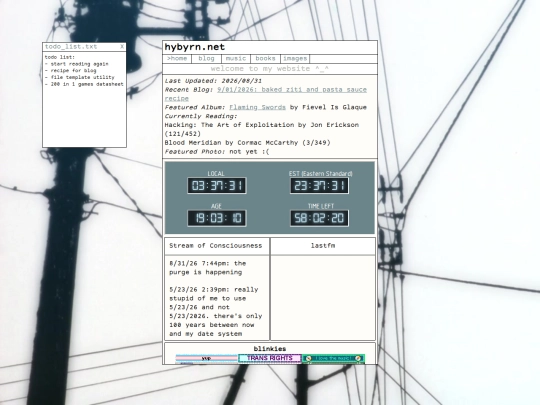Open the Flaming Swords album link
Viewport: 540px width, 405px height.
click(258, 107)
